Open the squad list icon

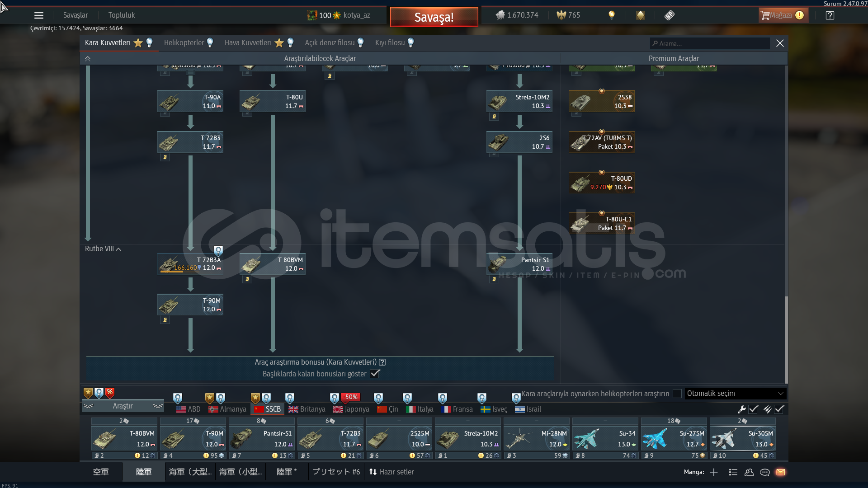(x=733, y=472)
